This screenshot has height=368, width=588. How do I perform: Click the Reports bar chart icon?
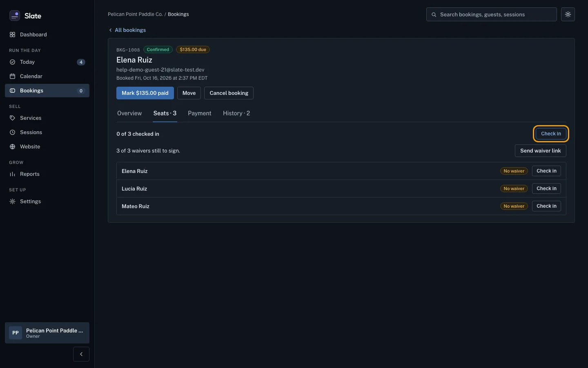click(12, 174)
